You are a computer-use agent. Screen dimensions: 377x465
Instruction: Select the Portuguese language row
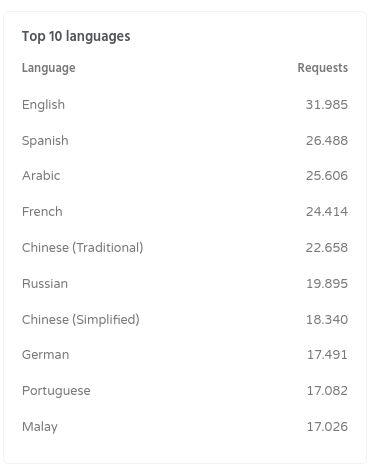pyautogui.click(x=185, y=391)
